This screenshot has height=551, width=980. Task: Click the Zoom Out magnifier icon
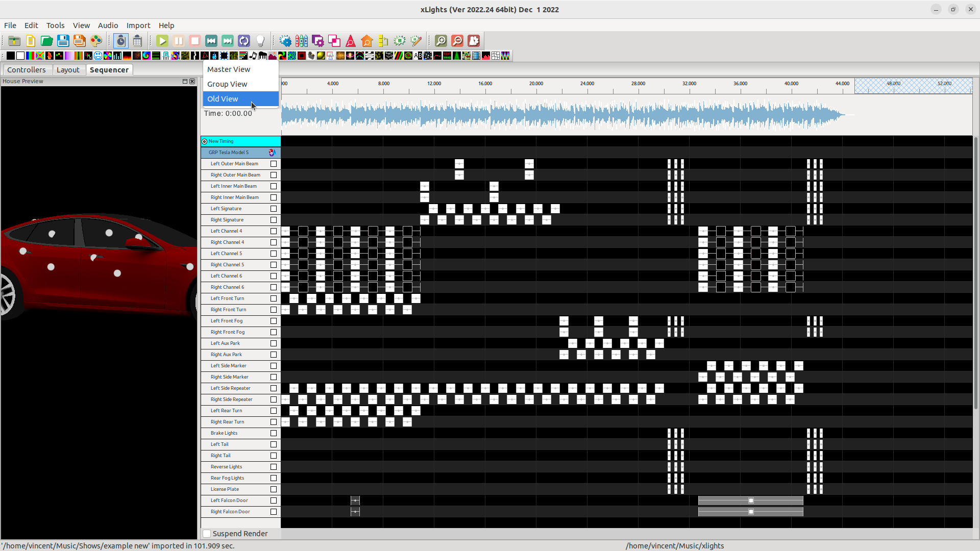457,41
